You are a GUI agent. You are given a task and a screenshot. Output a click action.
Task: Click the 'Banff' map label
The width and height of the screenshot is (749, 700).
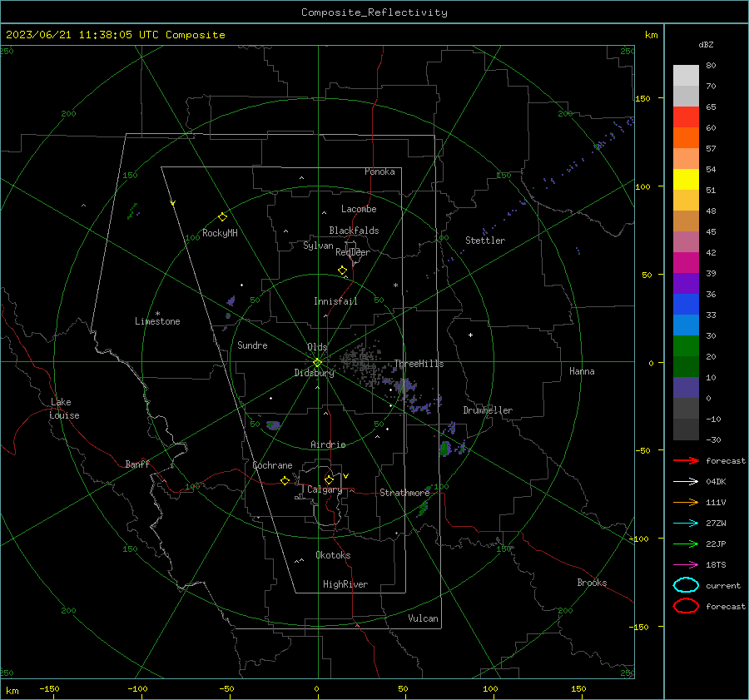point(137,464)
